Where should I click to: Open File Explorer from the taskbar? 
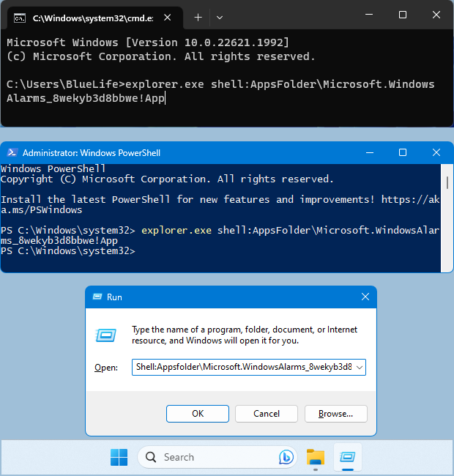tap(316, 457)
